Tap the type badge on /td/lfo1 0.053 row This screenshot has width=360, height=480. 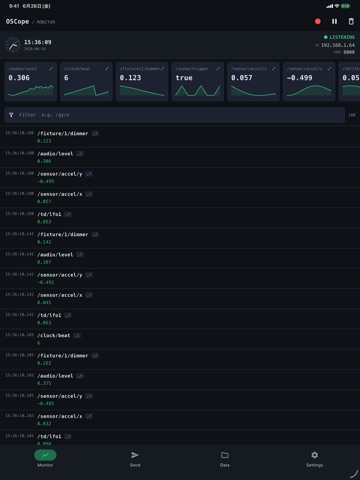[68, 214]
